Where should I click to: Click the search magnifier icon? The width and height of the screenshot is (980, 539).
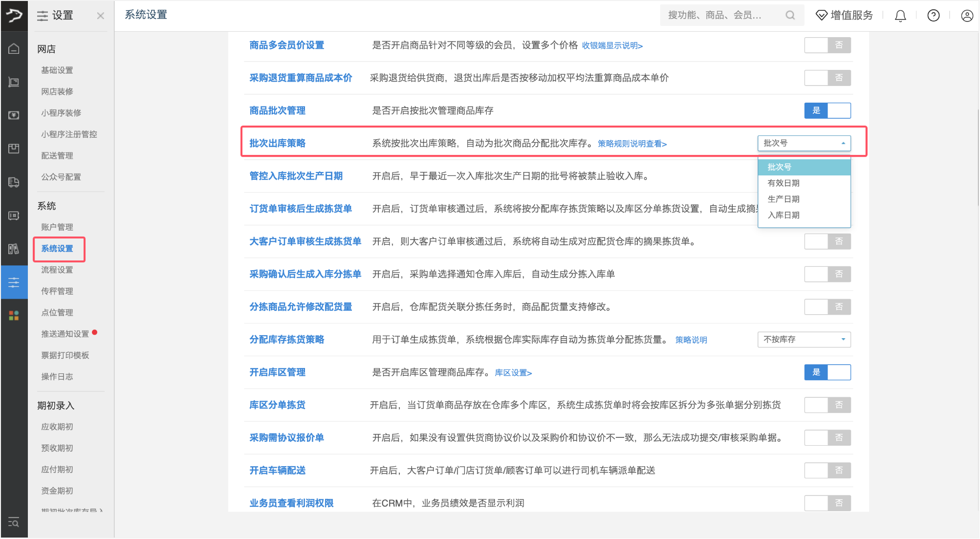pyautogui.click(x=790, y=15)
